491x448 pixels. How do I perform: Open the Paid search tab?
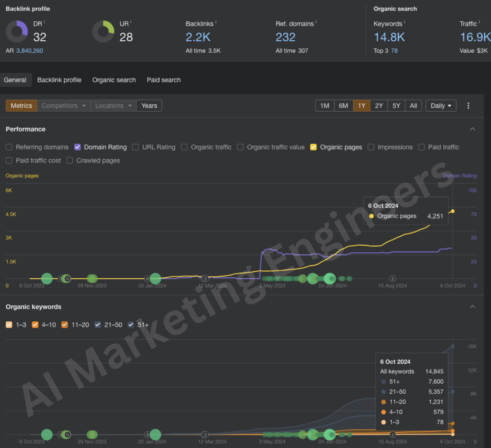[164, 80]
